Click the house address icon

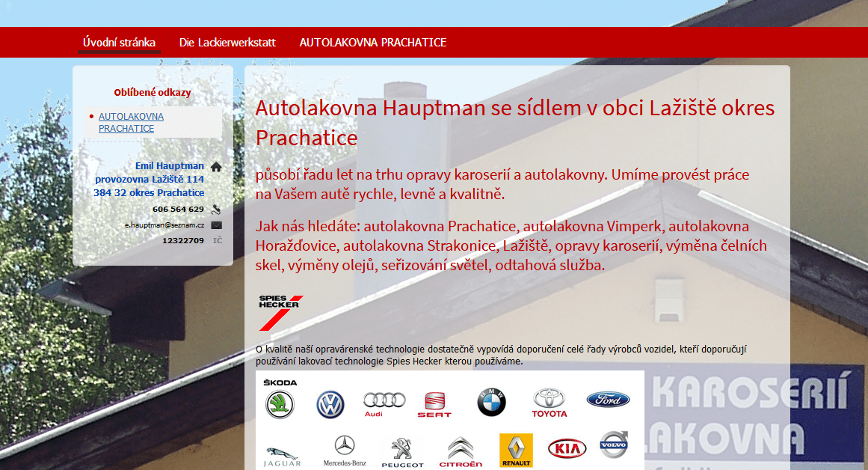(x=217, y=167)
